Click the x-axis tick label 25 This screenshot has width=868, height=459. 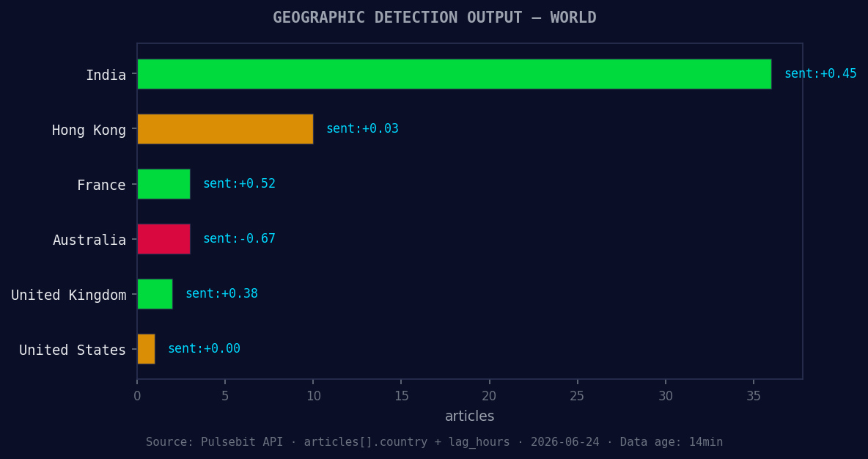tap(578, 397)
